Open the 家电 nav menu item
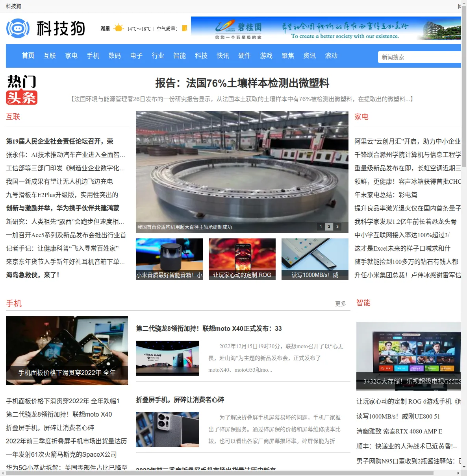The height and width of the screenshot is (476, 467). pyautogui.click(x=71, y=56)
